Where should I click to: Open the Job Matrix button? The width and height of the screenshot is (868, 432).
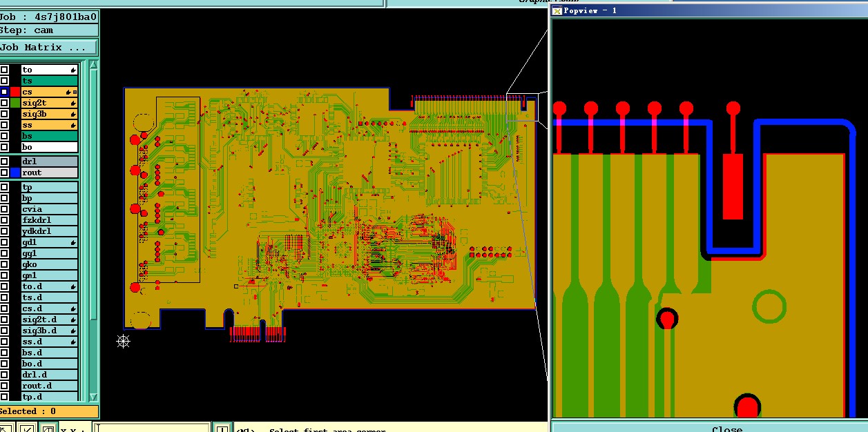pyautogui.click(x=48, y=48)
